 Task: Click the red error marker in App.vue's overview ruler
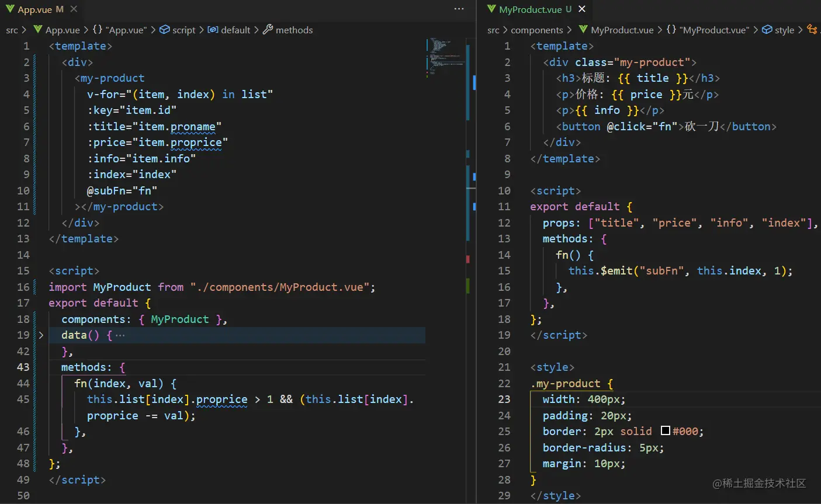[x=468, y=259]
